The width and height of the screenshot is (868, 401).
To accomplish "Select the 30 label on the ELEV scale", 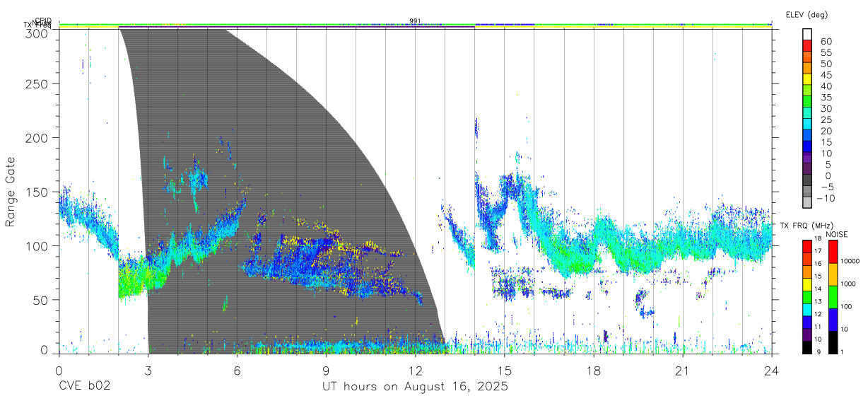I will 826,108.
